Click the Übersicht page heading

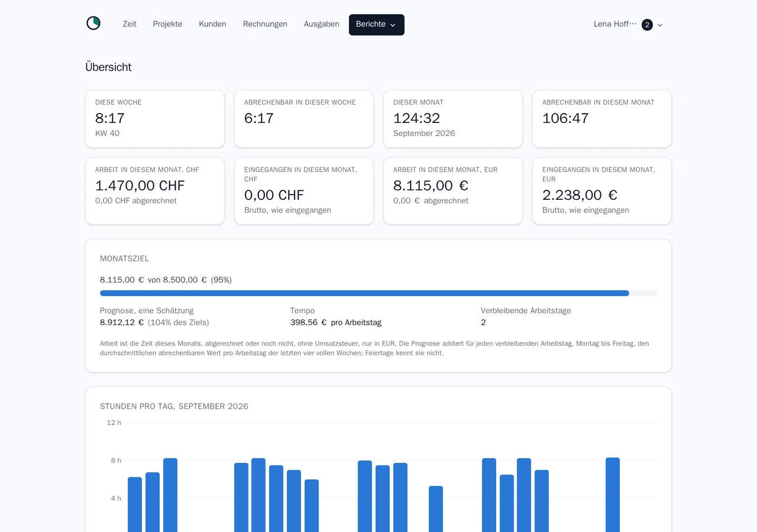tap(108, 67)
